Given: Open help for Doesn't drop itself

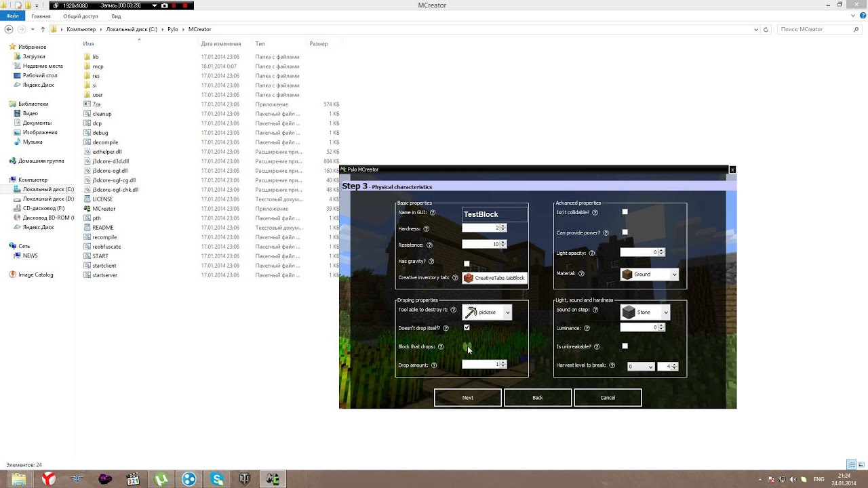Looking at the screenshot, I should click(x=446, y=328).
